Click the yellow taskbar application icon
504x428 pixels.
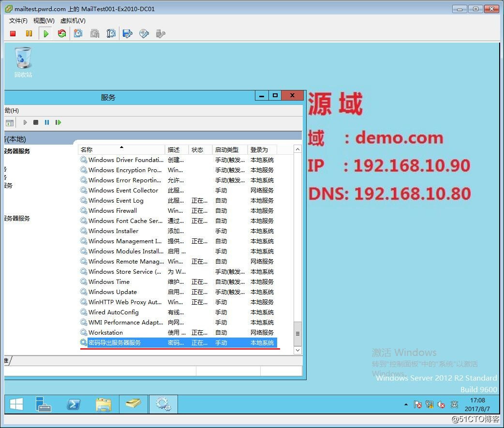coord(133,404)
